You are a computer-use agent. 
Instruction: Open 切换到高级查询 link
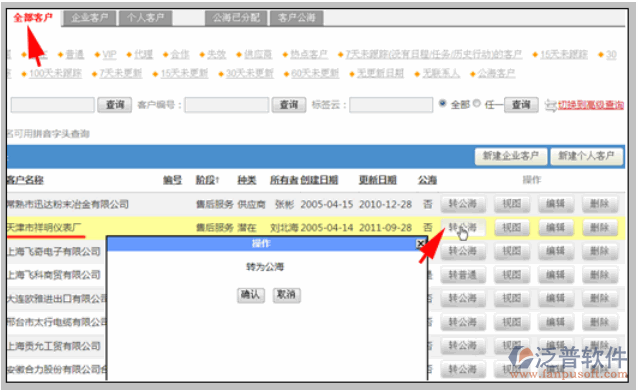590,105
